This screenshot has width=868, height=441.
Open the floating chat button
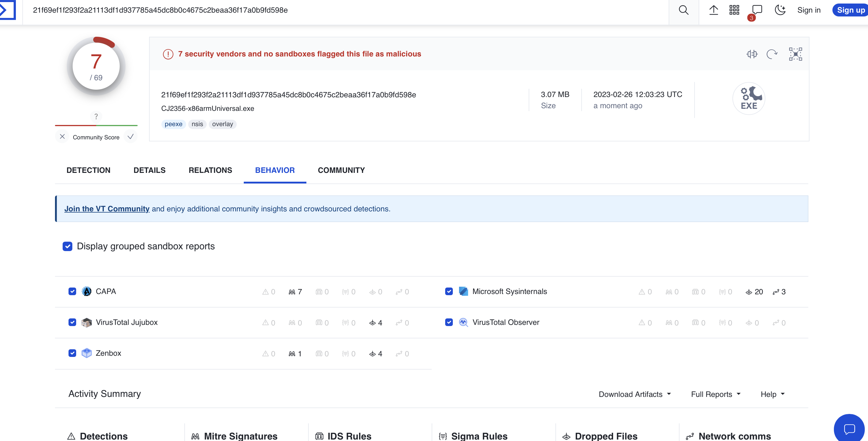pyautogui.click(x=849, y=429)
